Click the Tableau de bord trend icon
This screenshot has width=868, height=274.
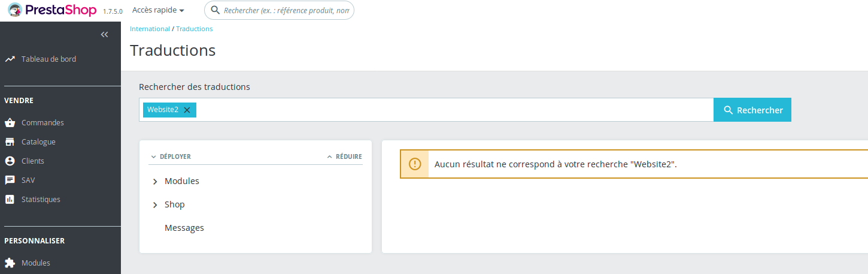[x=10, y=59]
